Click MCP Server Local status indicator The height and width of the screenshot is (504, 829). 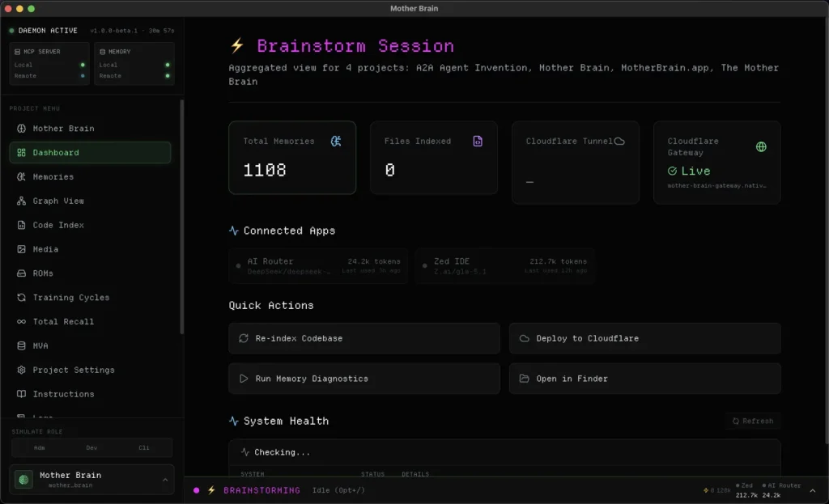83,65
